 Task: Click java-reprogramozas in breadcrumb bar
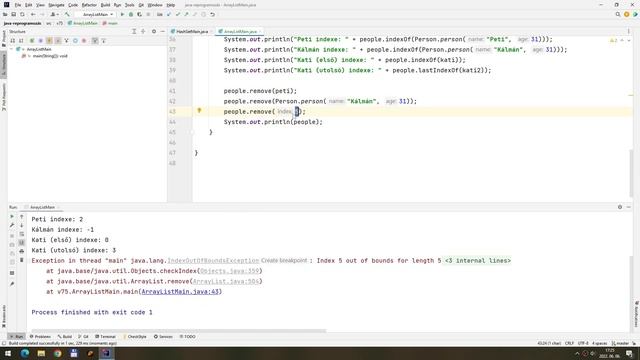click(x=22, y=23)
